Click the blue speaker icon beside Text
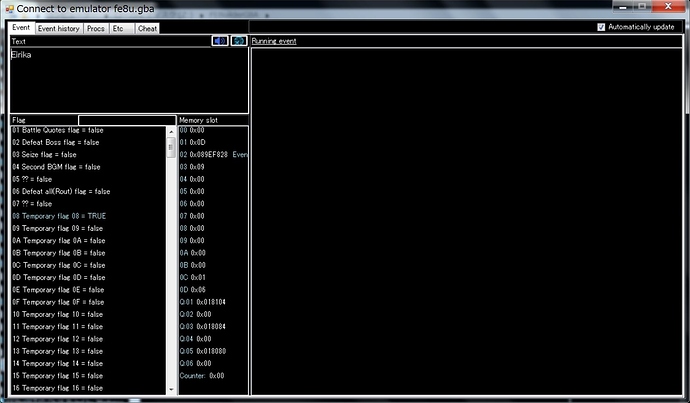This screenshot has width=690, height=403. tap(220, 41)
